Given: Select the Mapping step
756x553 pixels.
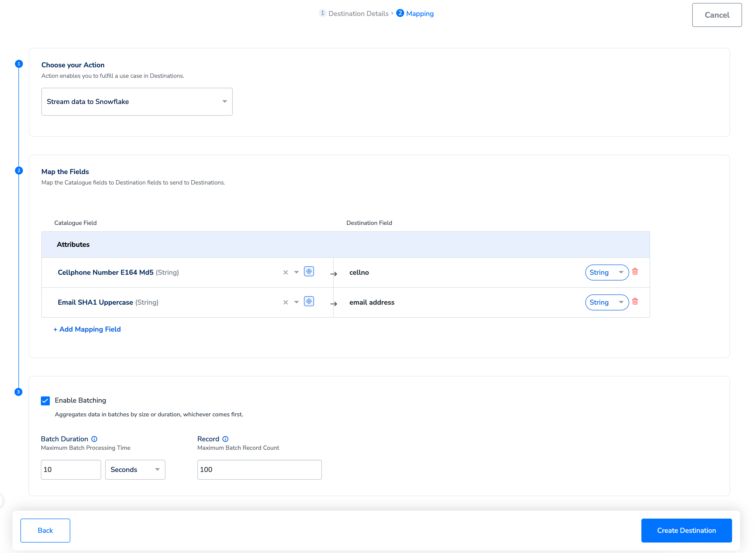Looking at the screenshot, I should 419,14.
